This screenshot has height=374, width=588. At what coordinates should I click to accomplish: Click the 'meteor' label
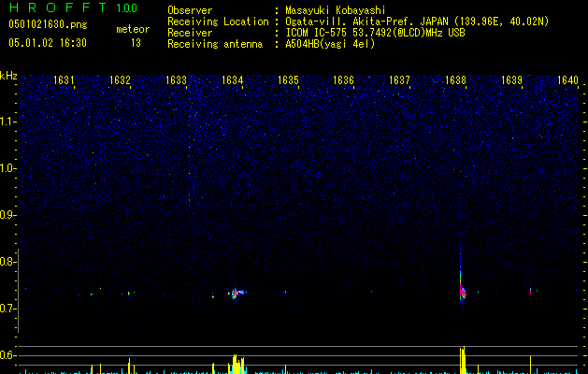tap(133, 29)
